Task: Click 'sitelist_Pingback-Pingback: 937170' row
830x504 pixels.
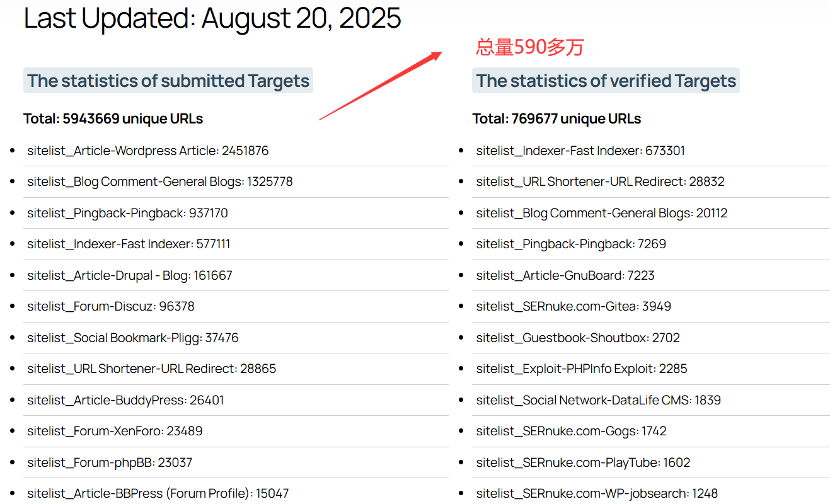Action: tap(236, 213)
